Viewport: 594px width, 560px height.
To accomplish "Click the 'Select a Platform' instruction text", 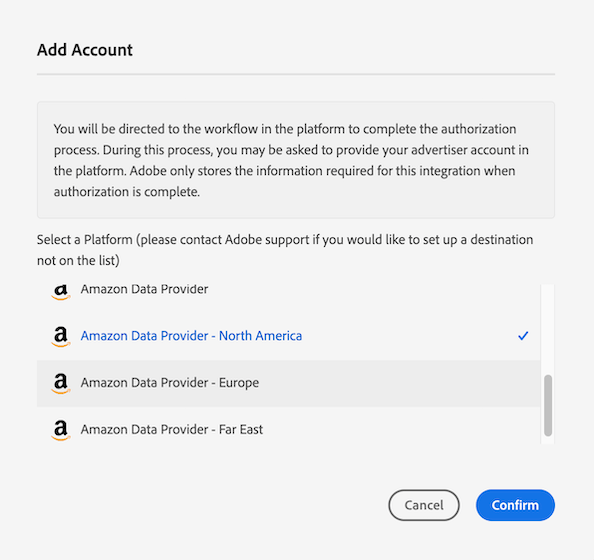I will [285, 250].
